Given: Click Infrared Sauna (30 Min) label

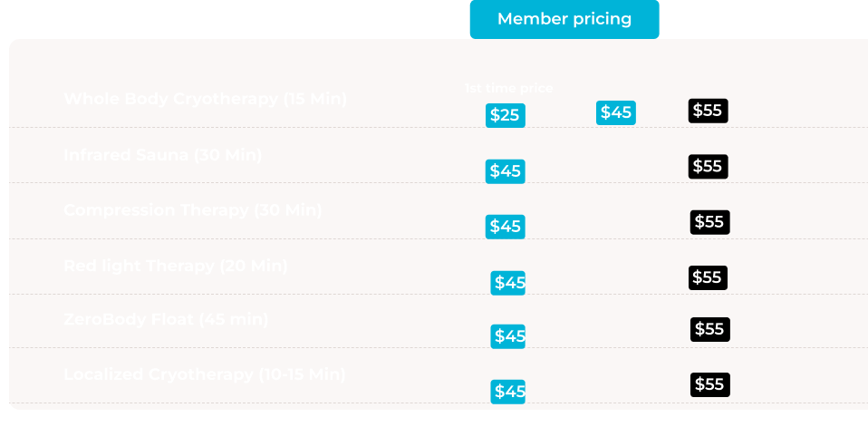Looking at the screenshot, I should click(x=163, y=155).
